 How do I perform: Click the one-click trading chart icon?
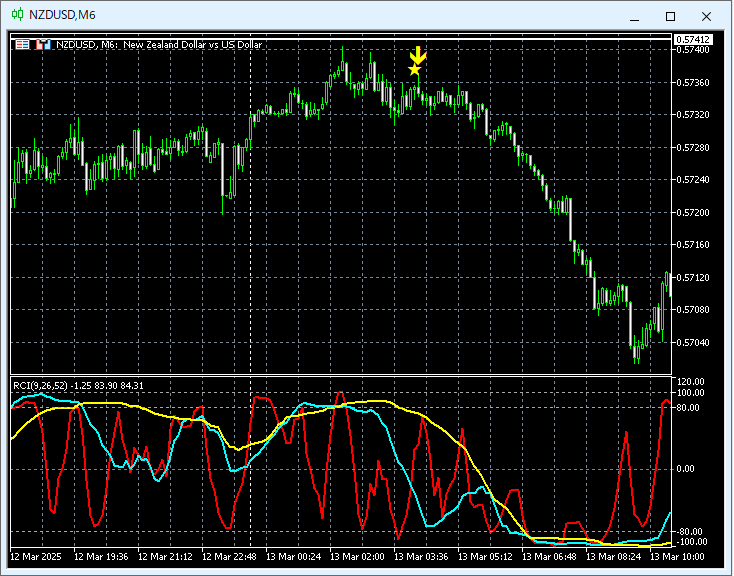(43, 44)
